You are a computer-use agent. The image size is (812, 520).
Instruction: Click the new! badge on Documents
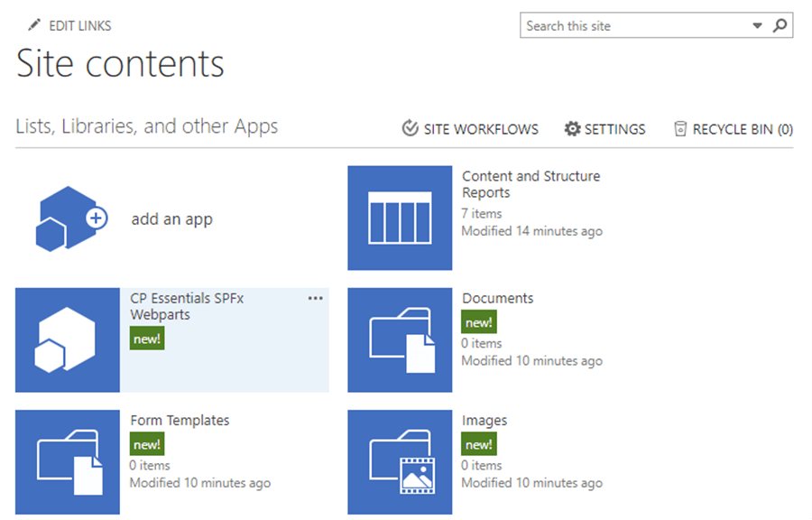(479, 321)
